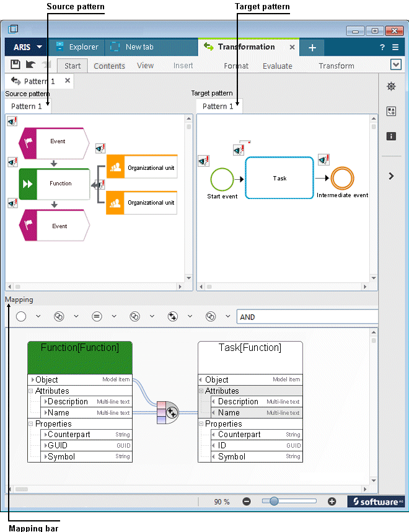Click the greyed Redo arrow icon

46,64
